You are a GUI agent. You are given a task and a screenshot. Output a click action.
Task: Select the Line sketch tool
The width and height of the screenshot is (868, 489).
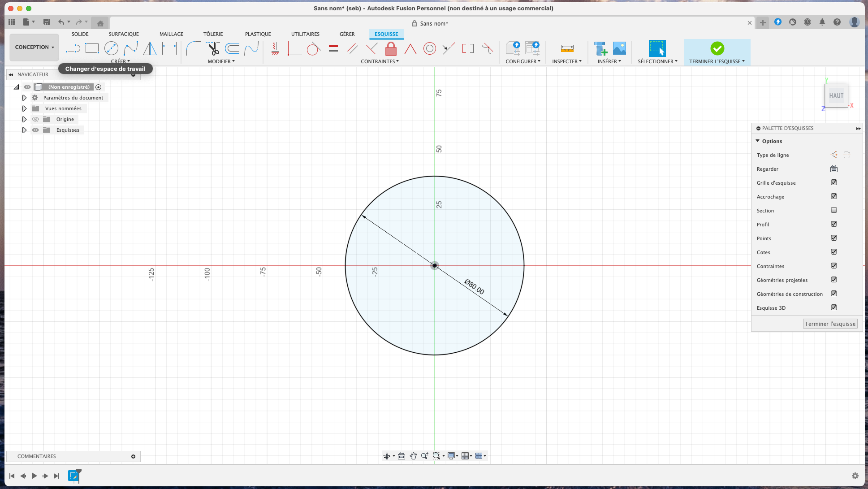73,48
